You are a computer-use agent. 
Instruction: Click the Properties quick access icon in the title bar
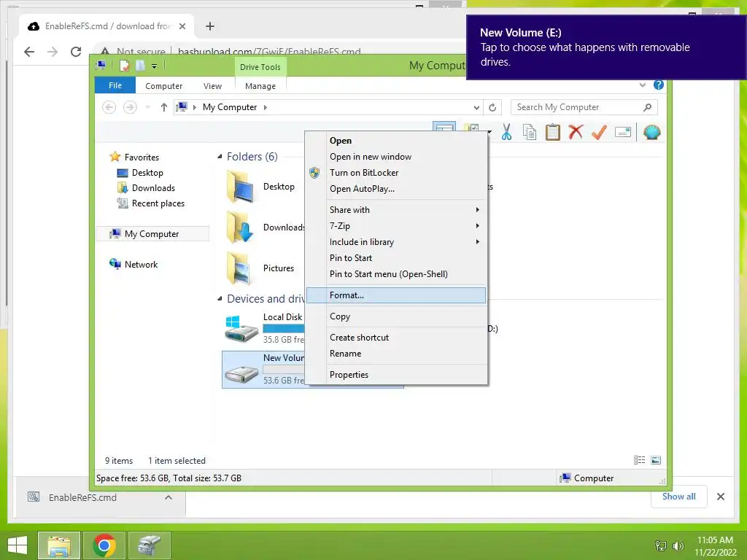124,66
